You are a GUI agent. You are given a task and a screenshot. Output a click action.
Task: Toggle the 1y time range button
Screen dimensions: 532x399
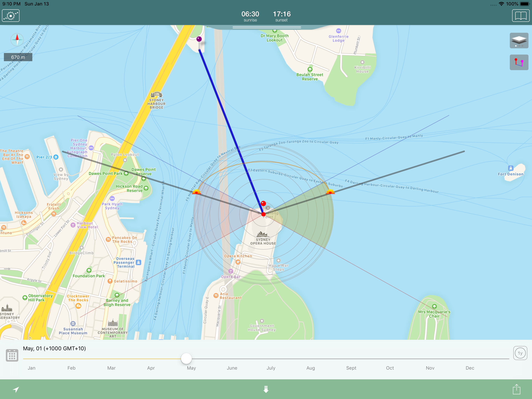520,353
